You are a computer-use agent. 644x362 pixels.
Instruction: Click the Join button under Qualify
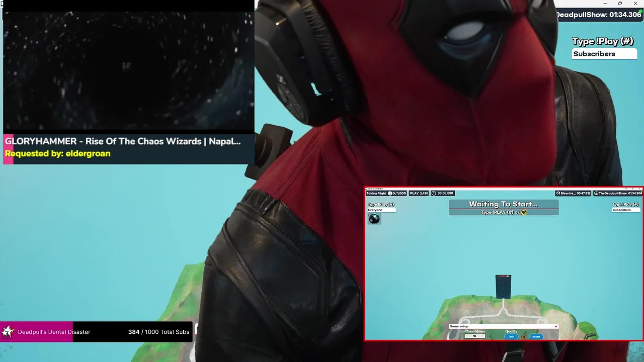click(x=511, y=336)
